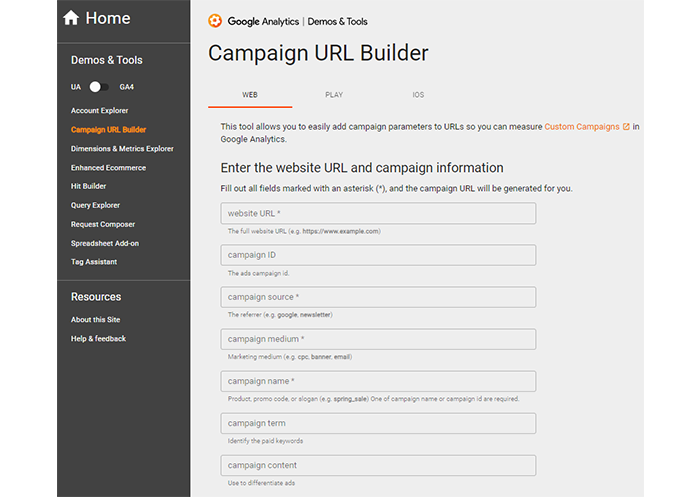The height and width of the screenshot is (497, 700).
Task: Open Query Explorer tool
Action: click(96, 205)
